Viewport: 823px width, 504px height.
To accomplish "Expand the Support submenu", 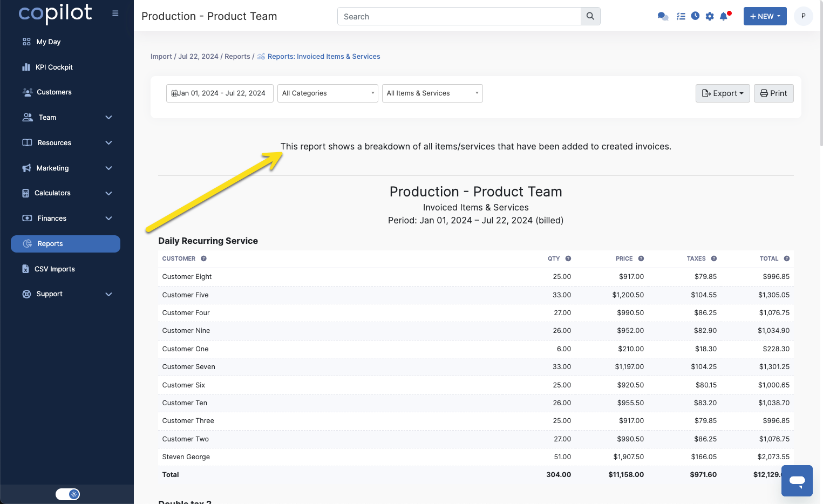I will 108,294.
